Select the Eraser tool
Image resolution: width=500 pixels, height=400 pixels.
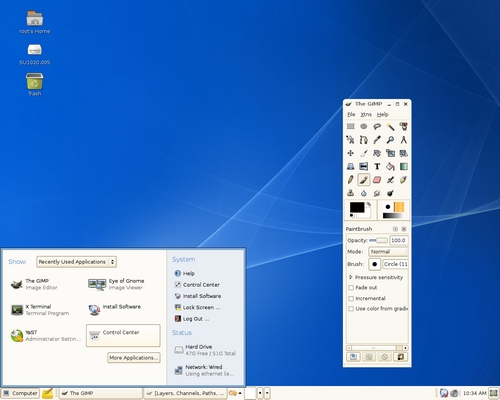(x=377, y=180)
